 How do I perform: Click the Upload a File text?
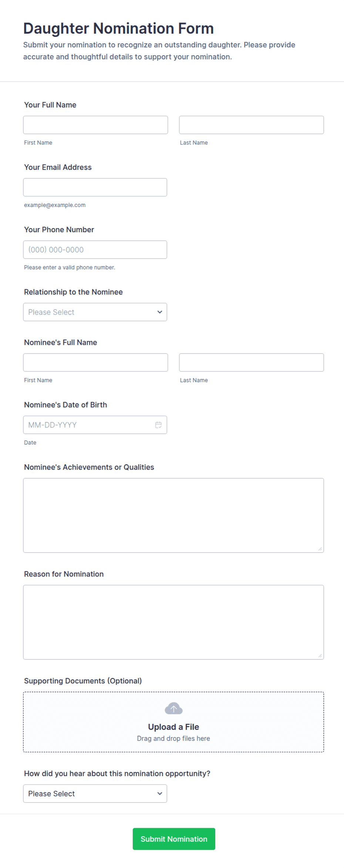(173, 727)
